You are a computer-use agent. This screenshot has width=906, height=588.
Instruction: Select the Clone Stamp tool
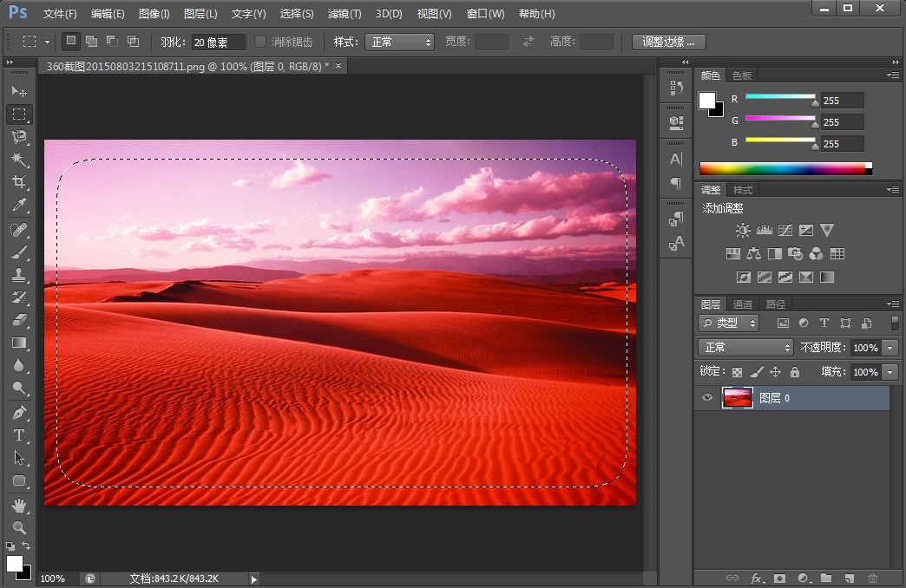pyautogui.click(x=19, y=275)
